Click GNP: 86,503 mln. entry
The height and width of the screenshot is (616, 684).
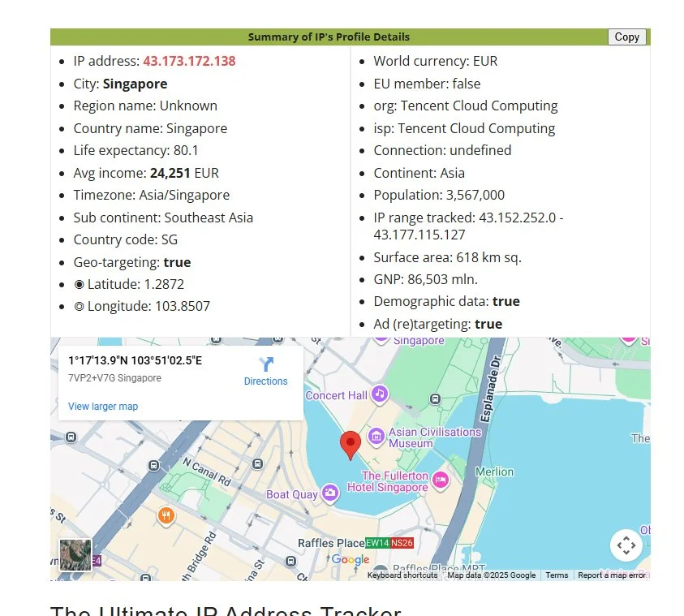425,279
